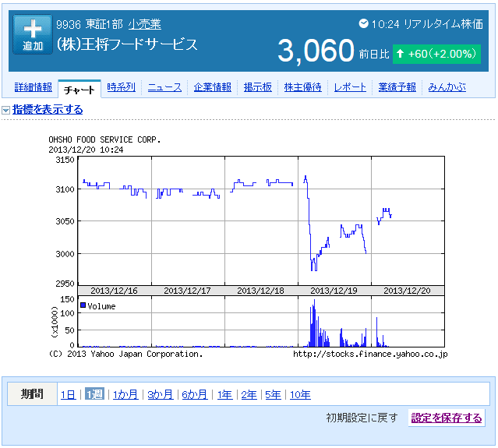Select the 1週 period option
The height and width of the screenshot is (448, 498).
pyautogui.click(x=94, y=394)
